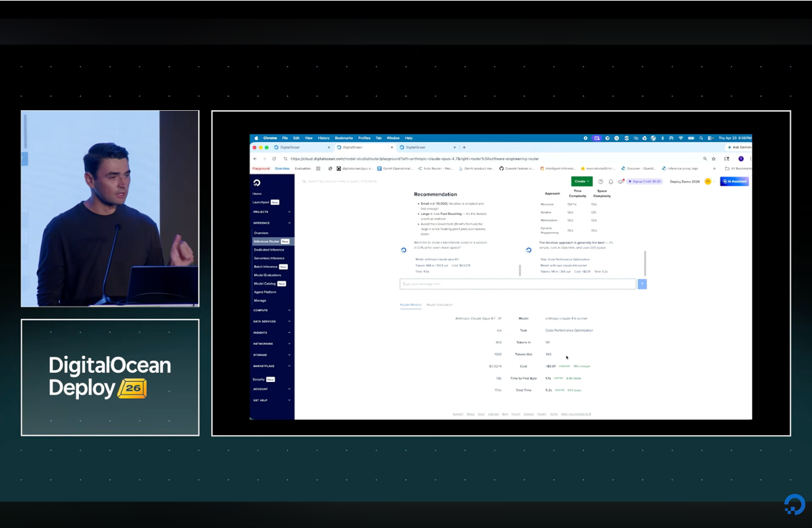Click the right response pane scrollbar
This screenshot has width=812, height=528.
(x=645, y=263)
